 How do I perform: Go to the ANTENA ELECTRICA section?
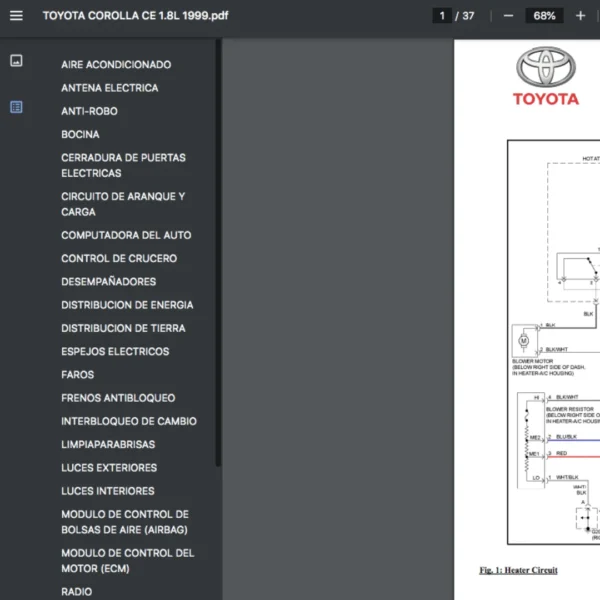[x=109, y=88]
